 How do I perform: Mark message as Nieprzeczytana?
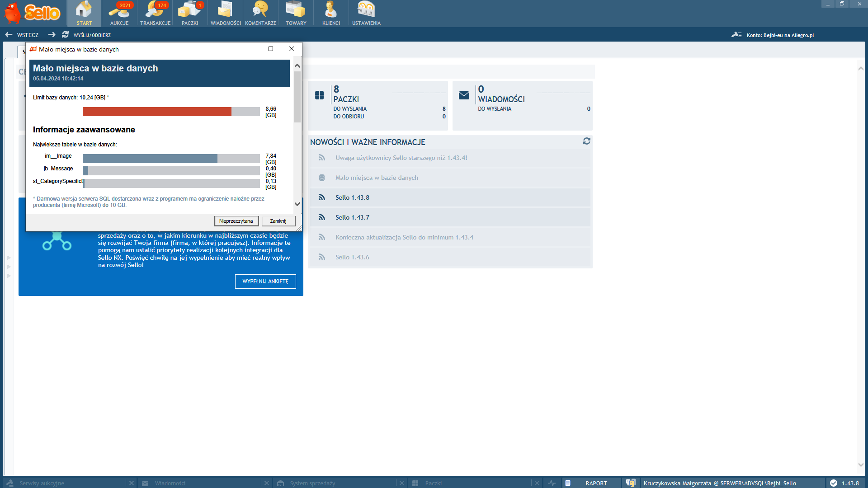click(236, 221)
